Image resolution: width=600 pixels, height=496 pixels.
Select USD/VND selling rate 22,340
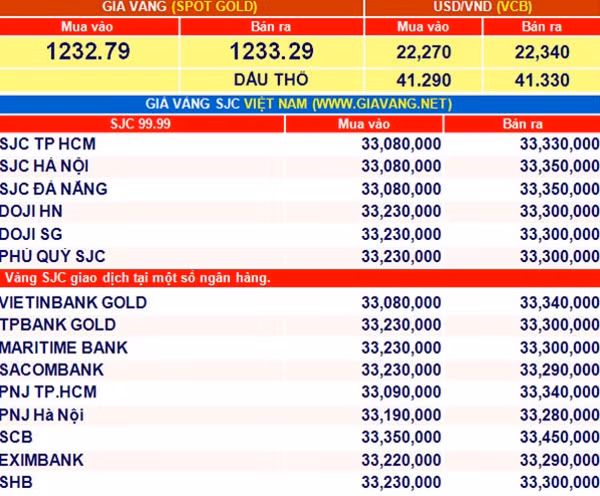point(542,52)
